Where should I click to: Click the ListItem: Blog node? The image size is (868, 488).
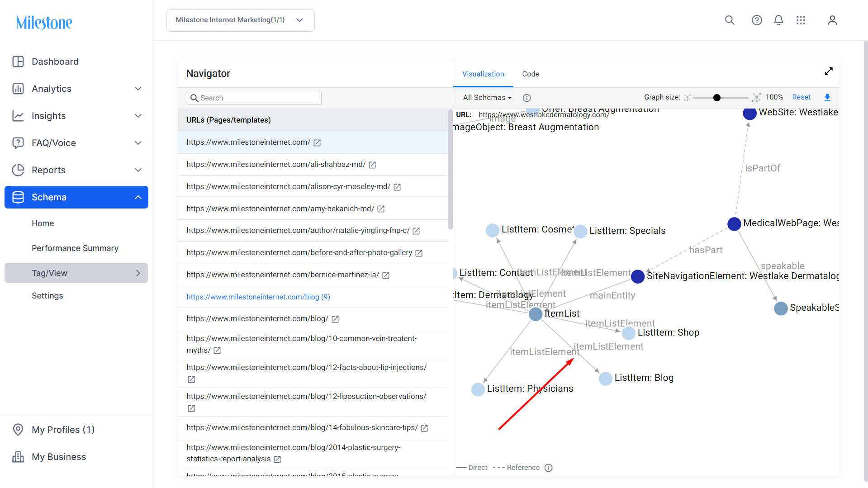click(x=605, y=379)
